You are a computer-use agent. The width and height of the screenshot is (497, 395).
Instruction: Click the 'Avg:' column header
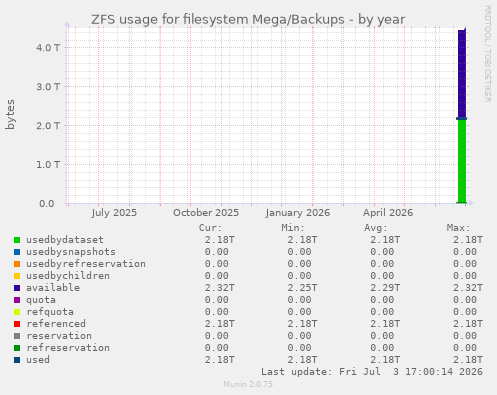point(376,228)
